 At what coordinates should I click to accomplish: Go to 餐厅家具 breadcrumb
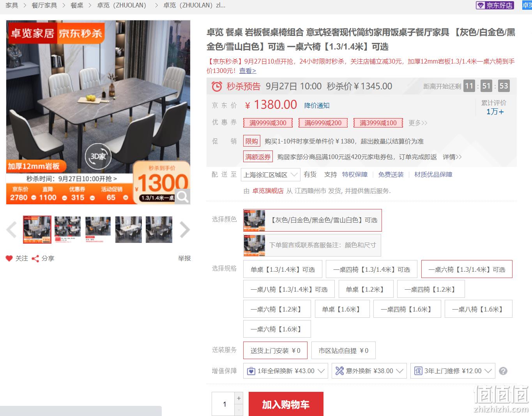point(44,5)
